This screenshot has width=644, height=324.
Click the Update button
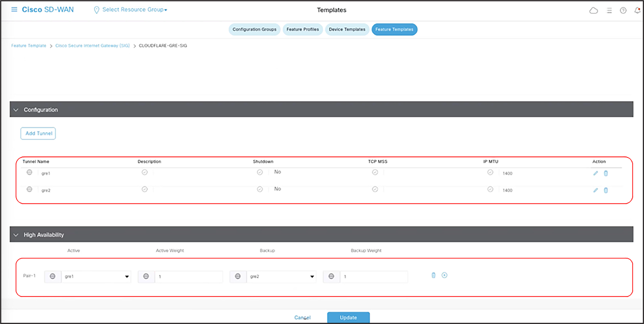(348, 317)
